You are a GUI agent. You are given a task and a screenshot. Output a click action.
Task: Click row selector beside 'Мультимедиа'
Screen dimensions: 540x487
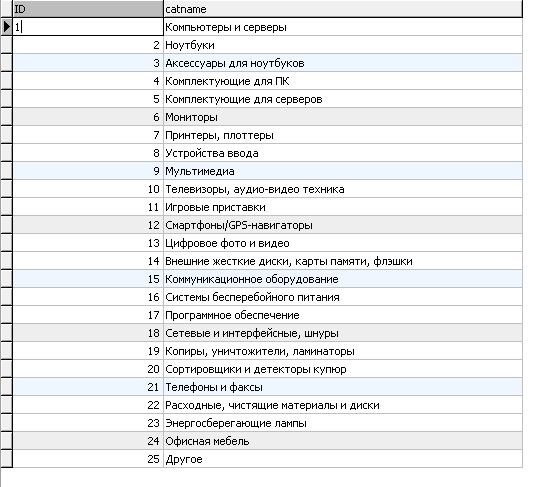pyautogui.click(x=6, y=171)
